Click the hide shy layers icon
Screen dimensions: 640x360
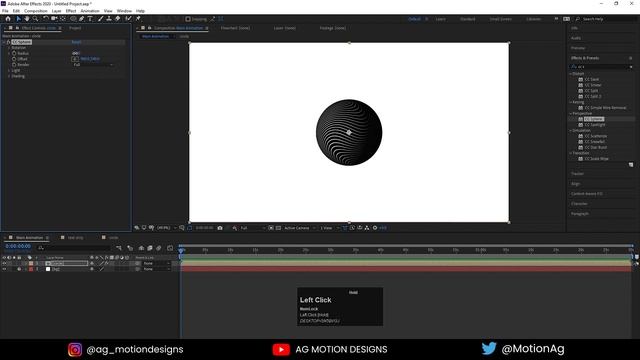[x=141, y=248]
